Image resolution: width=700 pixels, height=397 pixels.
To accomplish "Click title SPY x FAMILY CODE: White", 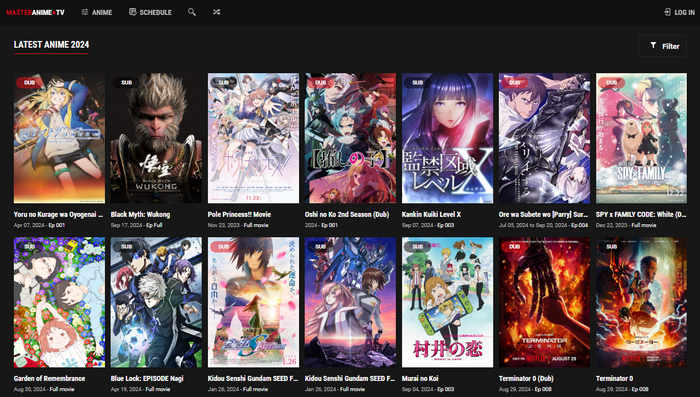I will coord(641,215).
